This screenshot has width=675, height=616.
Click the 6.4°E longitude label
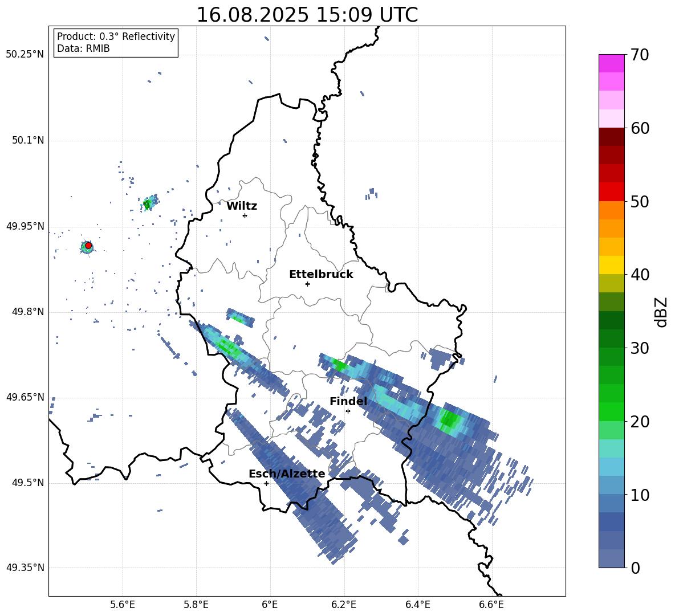click(417, 605)
